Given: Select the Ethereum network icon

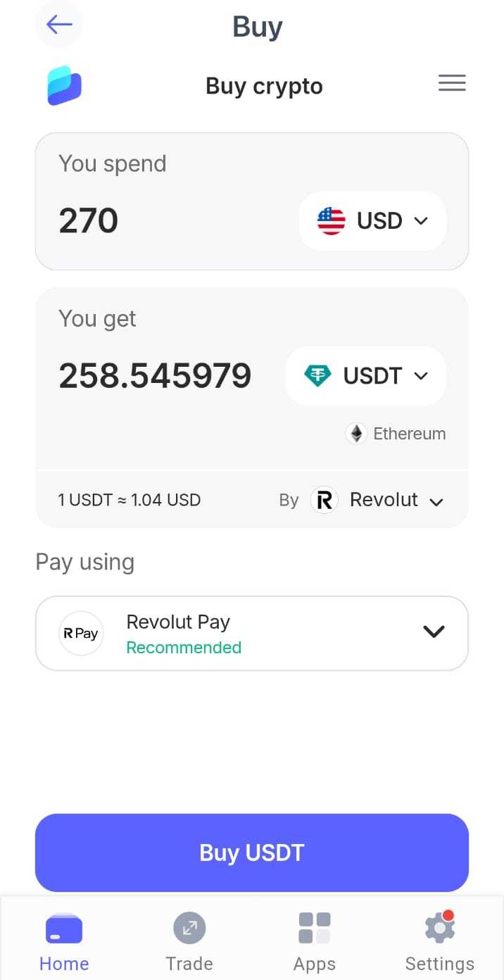Looking at the screenshot, I should click(x=356, y=434).
